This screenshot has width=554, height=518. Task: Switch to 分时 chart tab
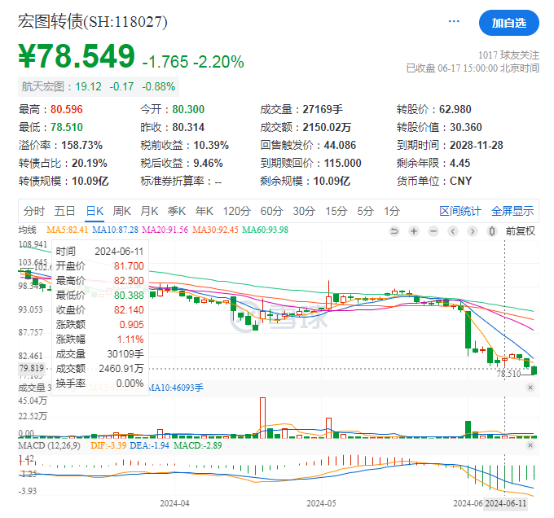34,211
